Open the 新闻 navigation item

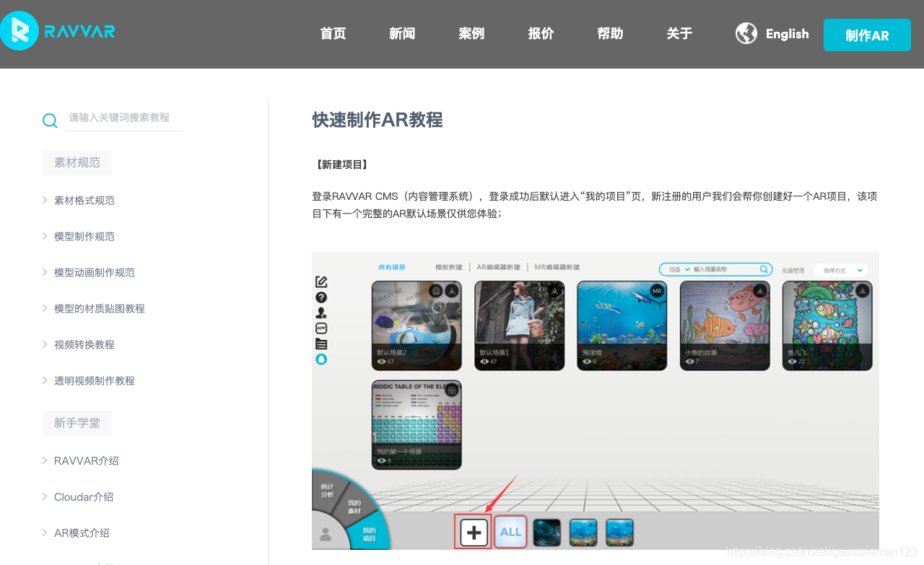[402, 34]
